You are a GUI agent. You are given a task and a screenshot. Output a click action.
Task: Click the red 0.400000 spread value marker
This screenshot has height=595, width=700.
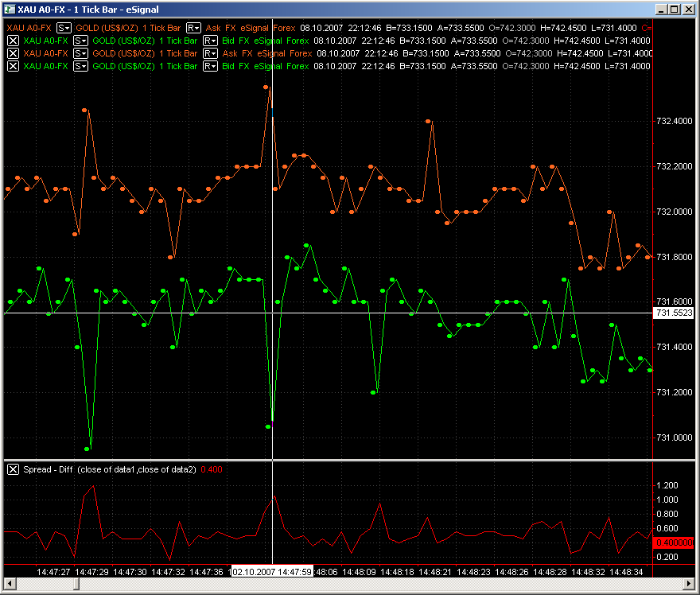[x=674, y=542]
